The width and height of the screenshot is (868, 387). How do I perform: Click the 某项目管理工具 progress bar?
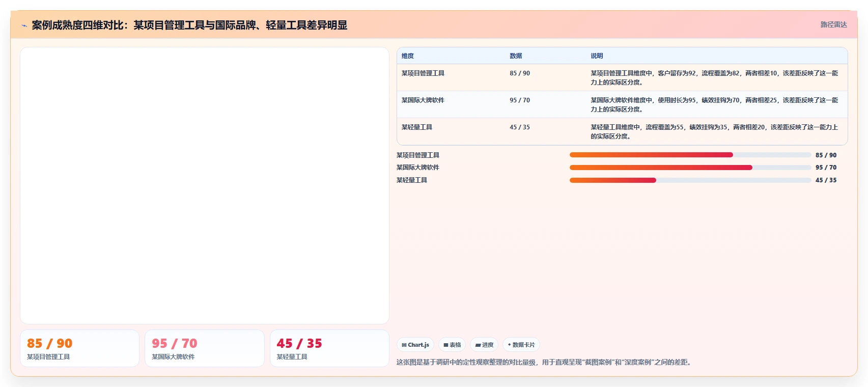pos(690,155)
